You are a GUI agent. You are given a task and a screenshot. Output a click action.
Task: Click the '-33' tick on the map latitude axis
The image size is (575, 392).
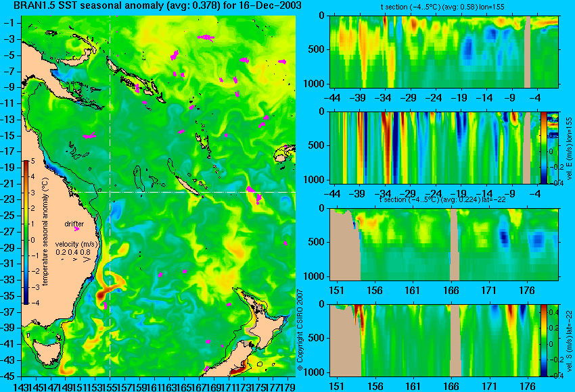point(7,280)
